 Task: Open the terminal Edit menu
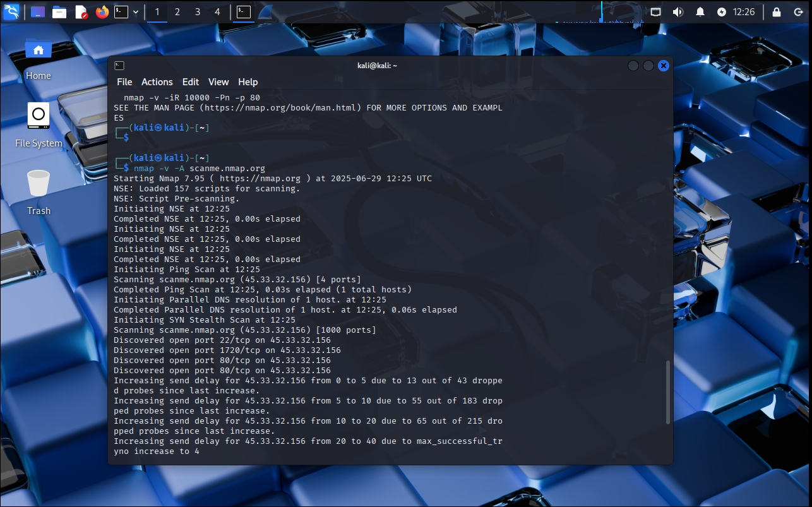pos(190,82)
